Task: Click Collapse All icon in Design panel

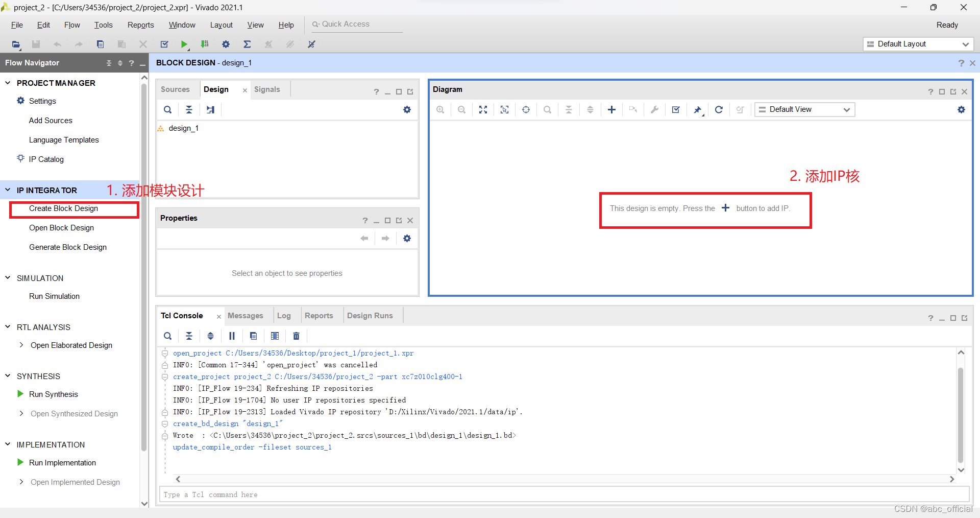Action: pos(189,109)
